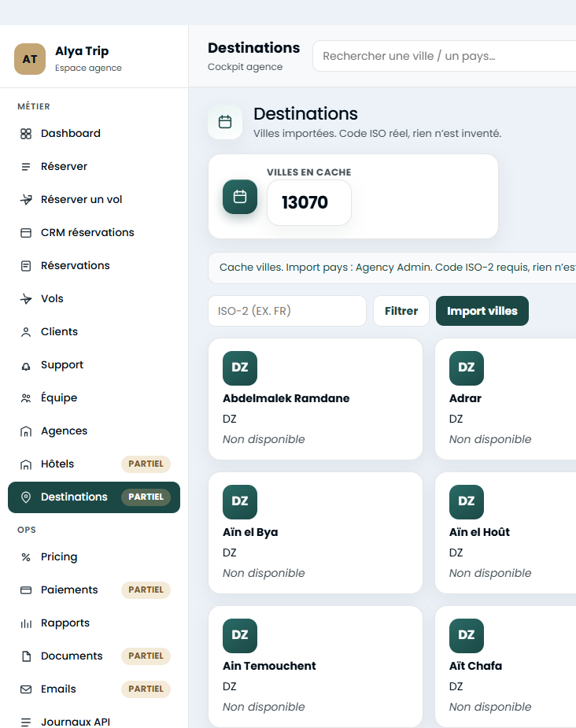Screen dimensions: 576x728
Task: Click PARTIEL badge next to Destinations
Action: (x=146, y=497)
